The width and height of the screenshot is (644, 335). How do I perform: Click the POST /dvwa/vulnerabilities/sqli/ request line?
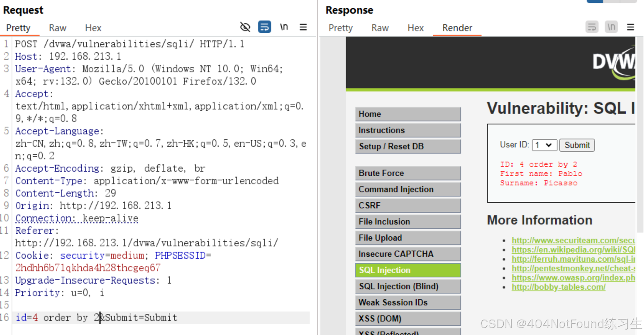pyautogui.click(x=129, y=44)
